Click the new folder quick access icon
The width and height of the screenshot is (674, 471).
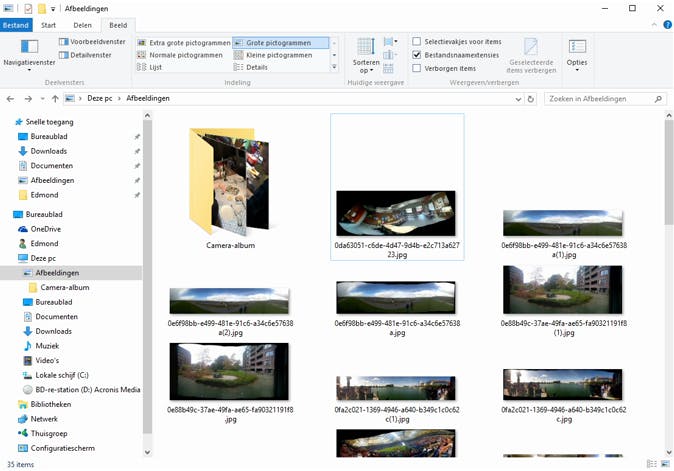click(x=41, y=9)
